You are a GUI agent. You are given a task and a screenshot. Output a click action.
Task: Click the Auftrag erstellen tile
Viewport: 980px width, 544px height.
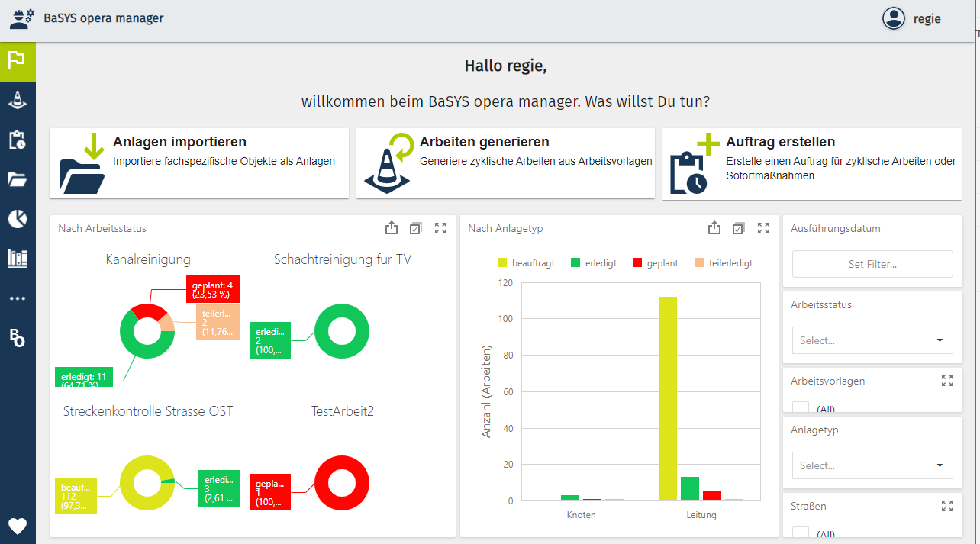(811, 163)
